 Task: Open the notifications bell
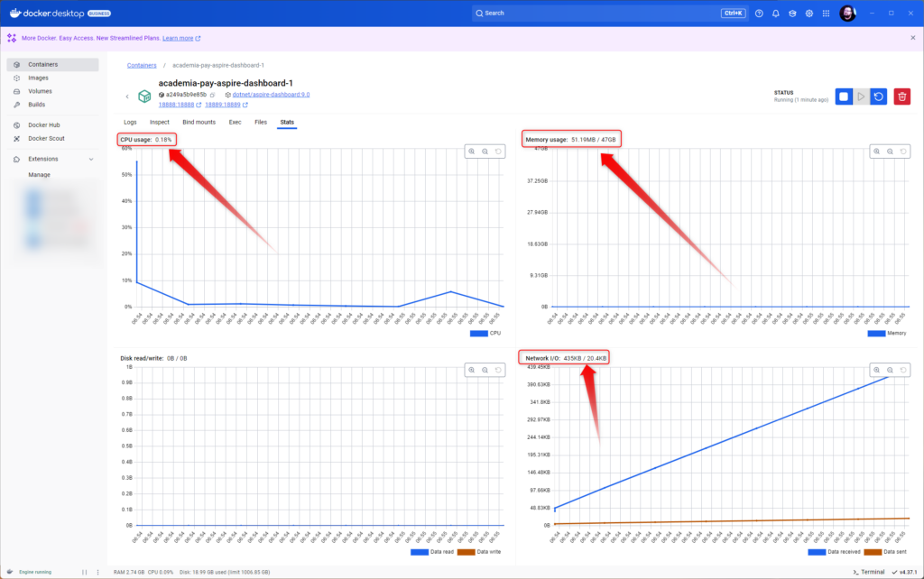775,14
